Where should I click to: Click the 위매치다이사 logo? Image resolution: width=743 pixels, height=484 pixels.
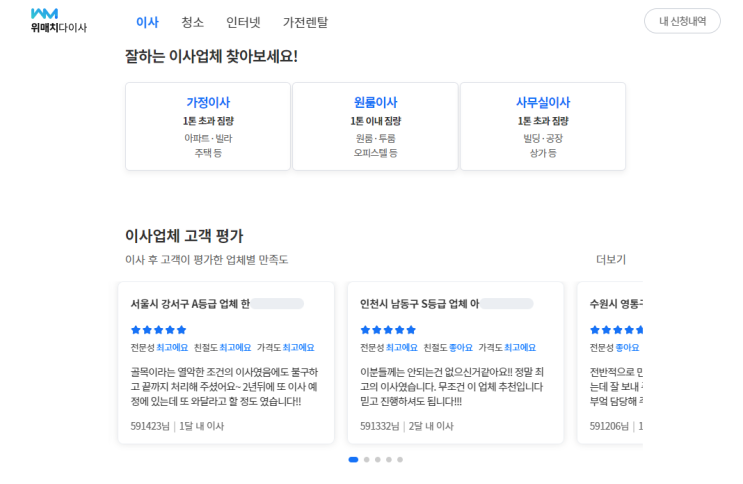click(x=58, y=20)
